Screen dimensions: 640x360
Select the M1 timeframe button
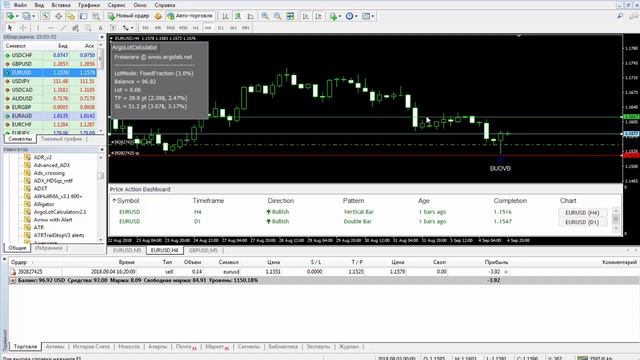(x=146, y=28)
